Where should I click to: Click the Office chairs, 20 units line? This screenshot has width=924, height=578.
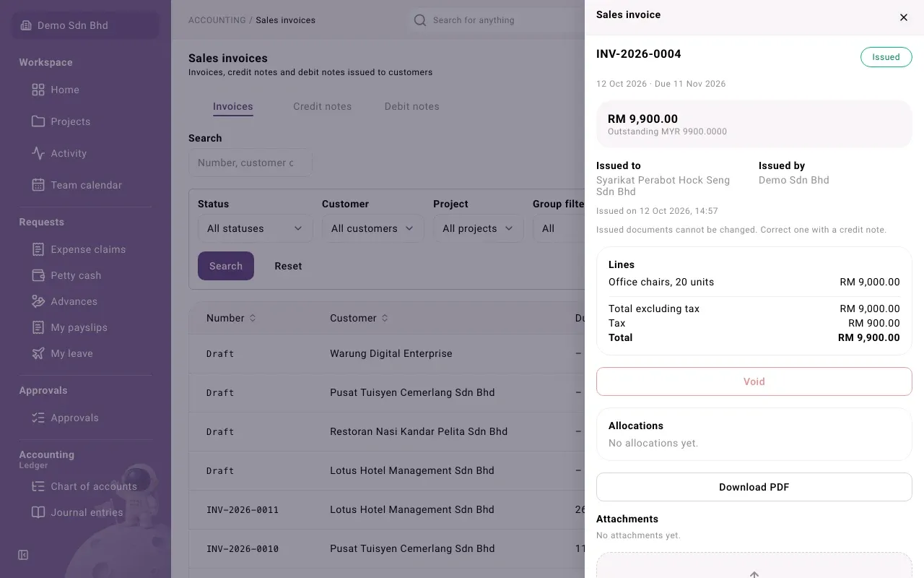(754, 282)
